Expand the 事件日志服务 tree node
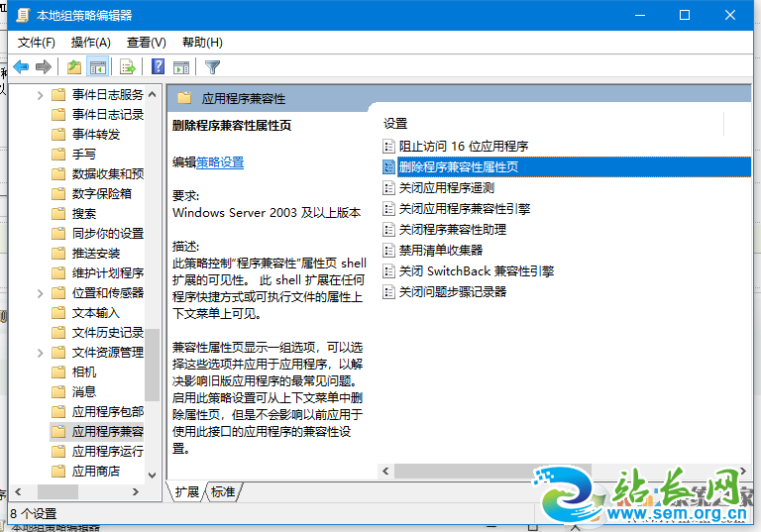Viewport: 761px width, 532px height. (40, 95)
